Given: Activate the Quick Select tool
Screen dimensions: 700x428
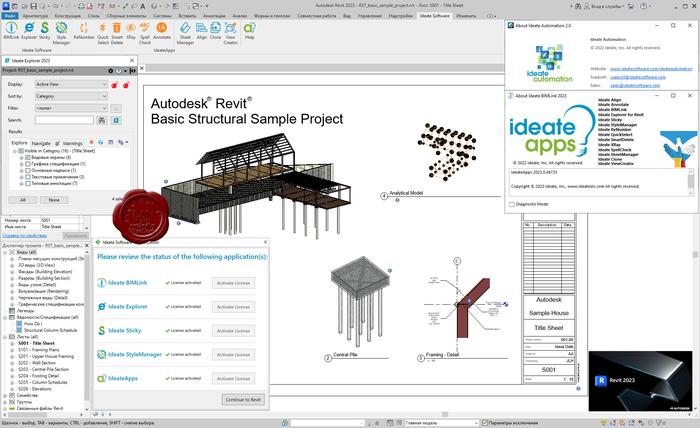Looking at the screenshot, I should (x=104, y=35).
